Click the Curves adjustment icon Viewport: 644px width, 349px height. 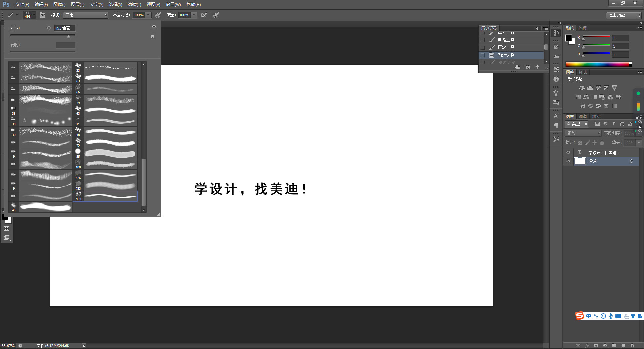point(598,88)
